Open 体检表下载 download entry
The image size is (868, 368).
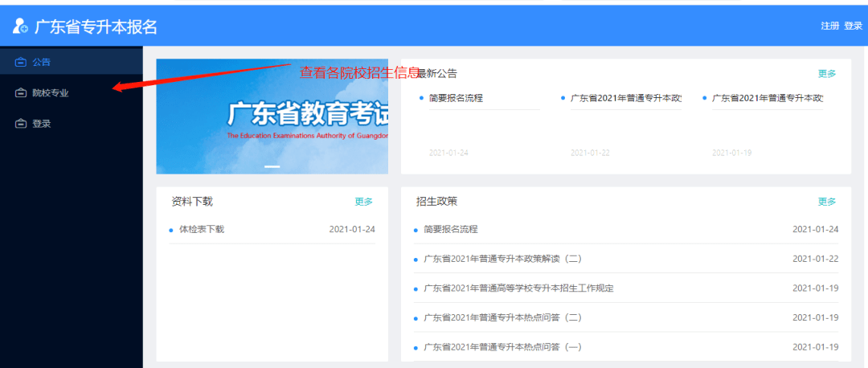pyautogui.click(x=202, y=229)
